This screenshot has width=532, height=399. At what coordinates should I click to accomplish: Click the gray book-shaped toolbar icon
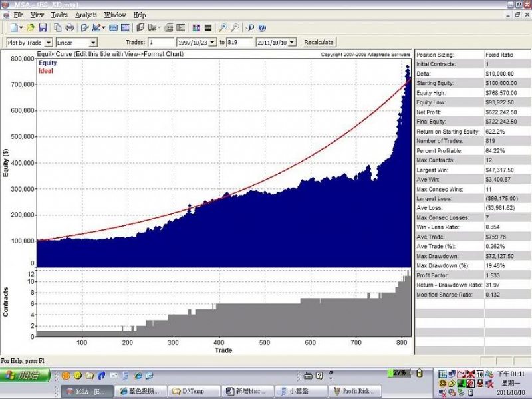point(140,28)
